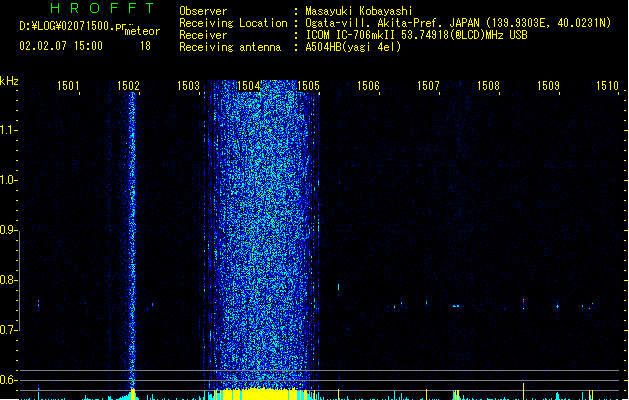Click the date 02.02.07 15:00
This screenshot has width=629, height=400.
click(61, 46)
